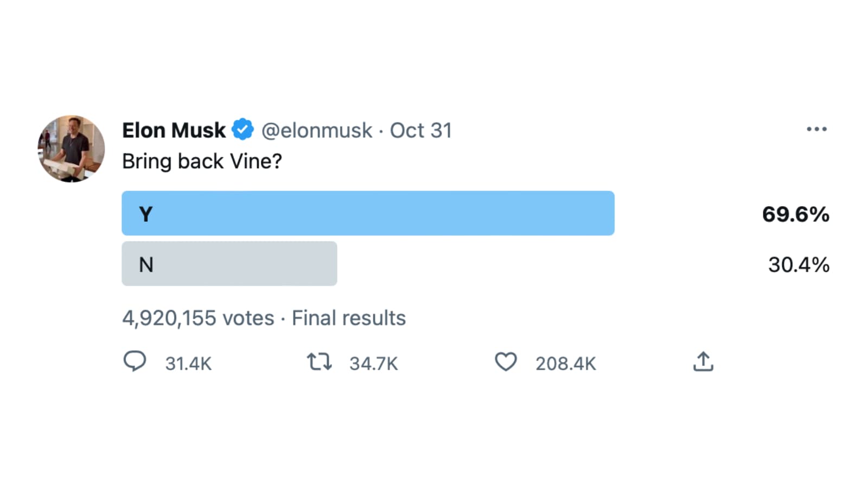This screenshot has width=868, height=488.
Task: Click the 208.4K likes count
Action: pos(565,363)
